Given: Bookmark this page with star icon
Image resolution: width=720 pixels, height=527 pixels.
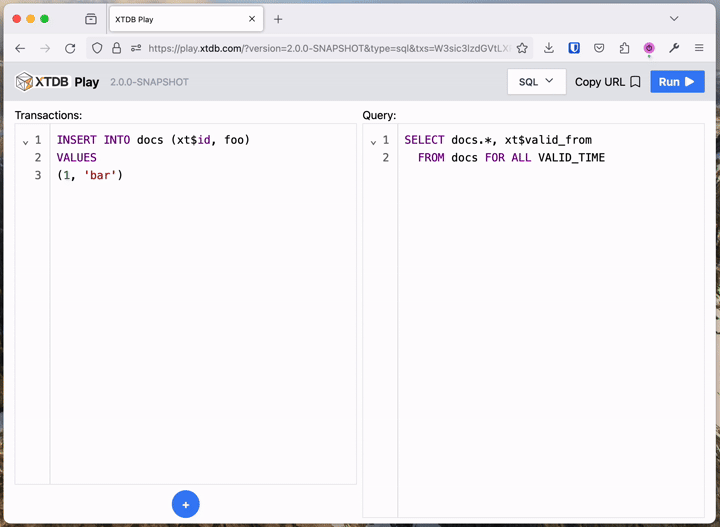Looking at the screenshot, I should 522,48.
